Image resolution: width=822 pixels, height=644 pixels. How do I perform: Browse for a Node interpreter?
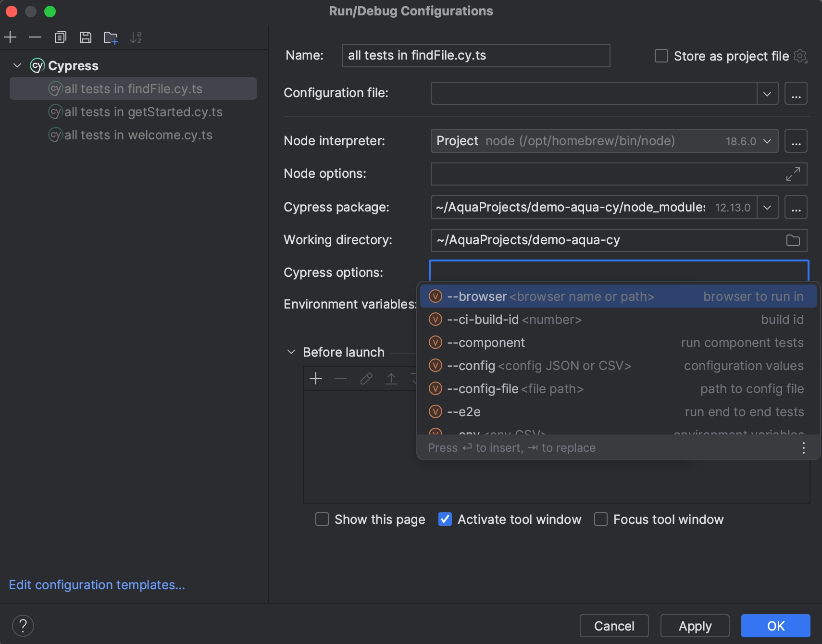pyautogui.click(x=796, y=141)
